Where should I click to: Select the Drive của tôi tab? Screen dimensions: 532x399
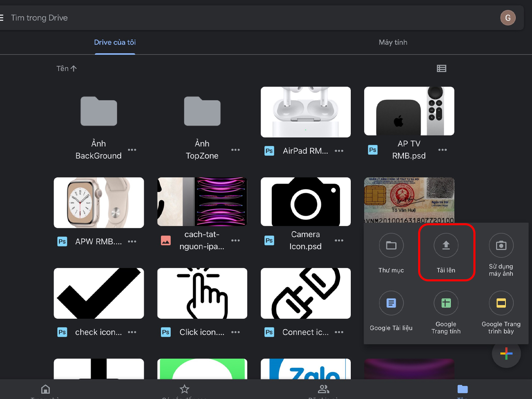click(x=115, y=42)
